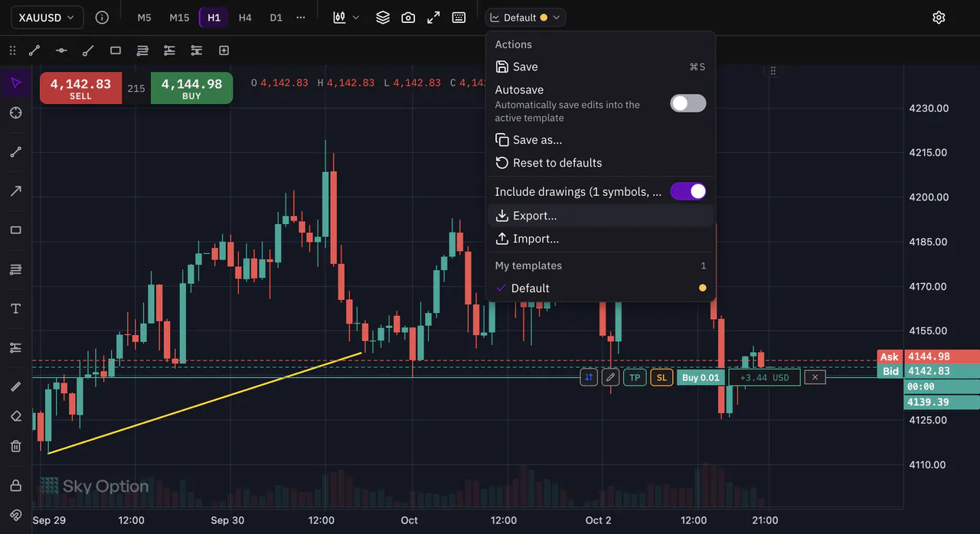The image size is (980, 534).
Task: Click the plus-square icon in favorites toolbar
Action: (224, 50)
